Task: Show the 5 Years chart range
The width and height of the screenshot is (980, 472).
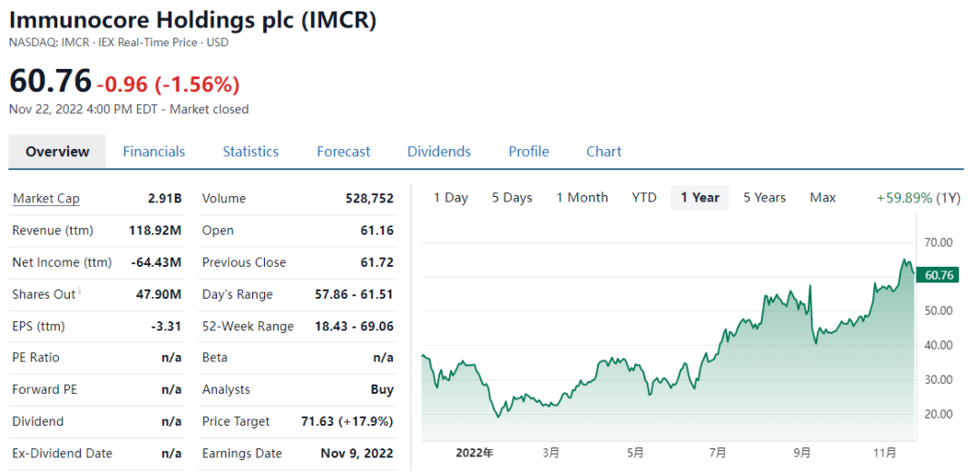Action: (x=764, y=198)
